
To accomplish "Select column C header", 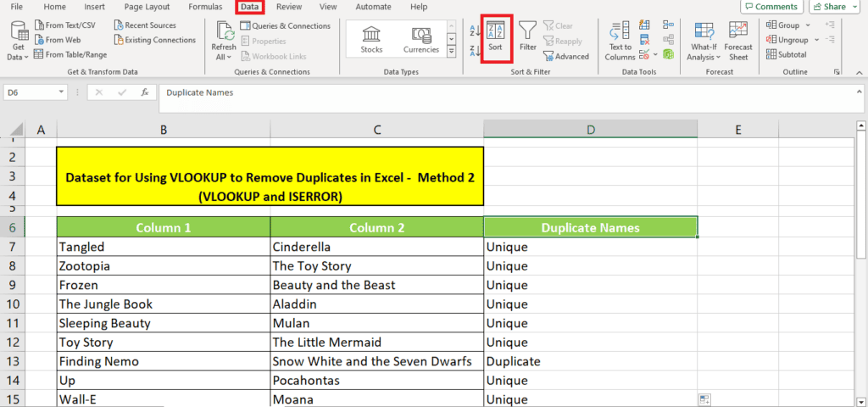I will coord(377,130).
